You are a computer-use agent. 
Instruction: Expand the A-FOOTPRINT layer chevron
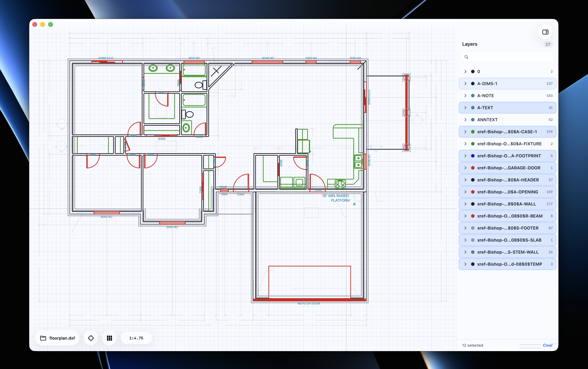[465, 156]
